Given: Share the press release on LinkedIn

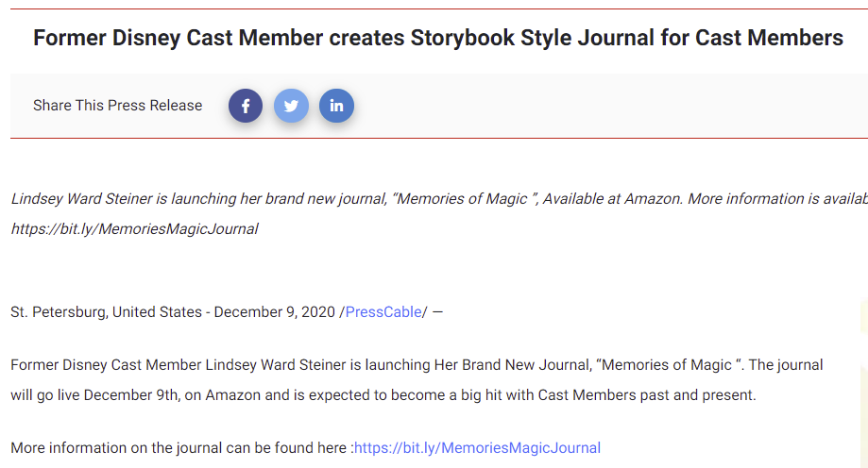Looking at the screenshot, I should click(x=336, y=106).
